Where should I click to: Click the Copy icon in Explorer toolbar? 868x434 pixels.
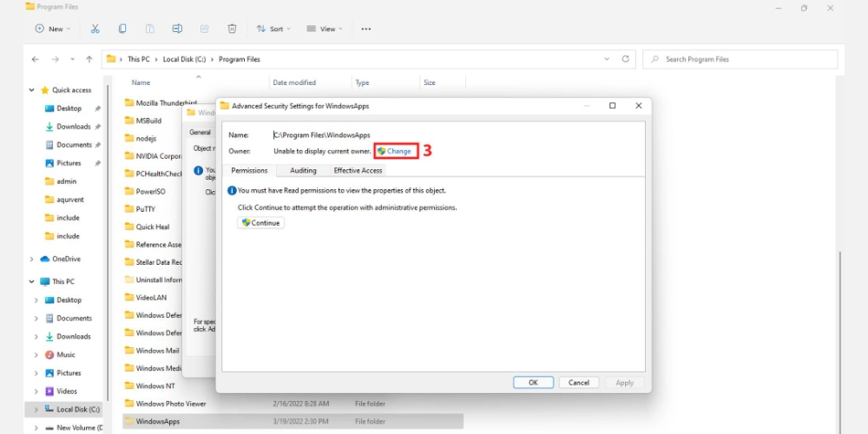point(122,29)
